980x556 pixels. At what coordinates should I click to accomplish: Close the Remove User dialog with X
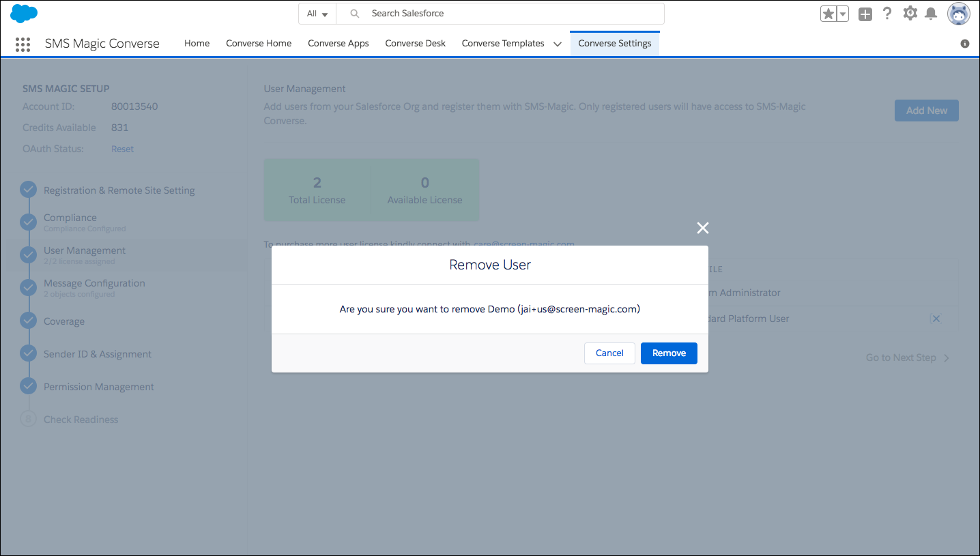pos(703,228)
